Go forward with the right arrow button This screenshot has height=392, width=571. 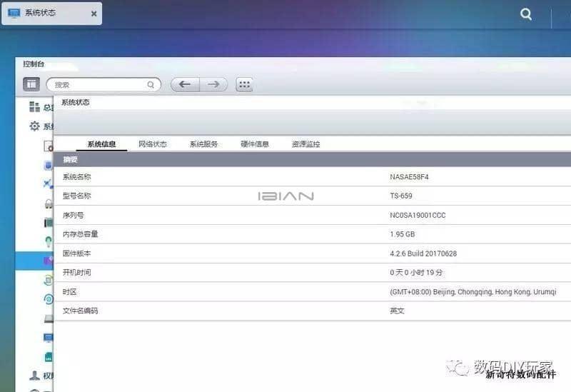pos(213,84)
